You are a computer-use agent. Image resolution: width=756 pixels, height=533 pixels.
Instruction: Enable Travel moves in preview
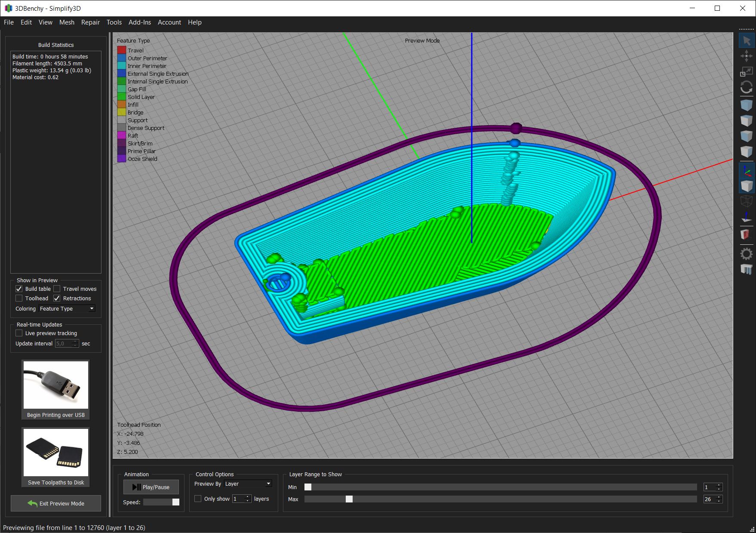(x=57, y=289)
